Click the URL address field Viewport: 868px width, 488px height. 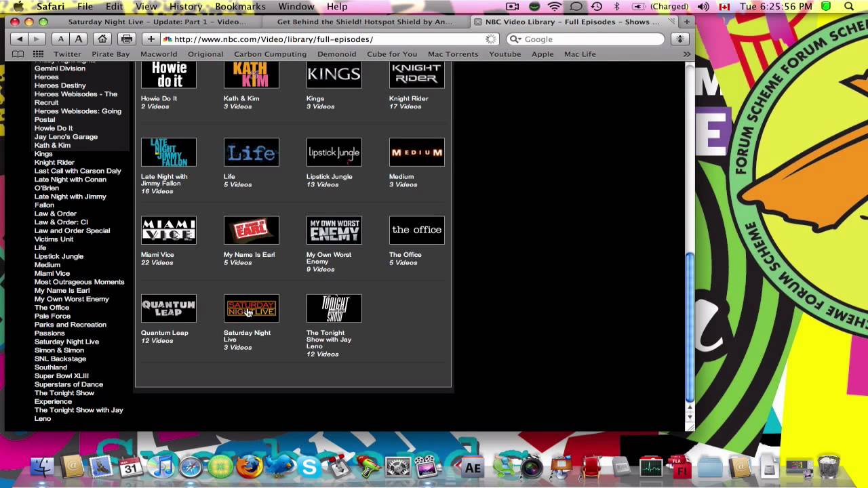click(x=331, y=39)
